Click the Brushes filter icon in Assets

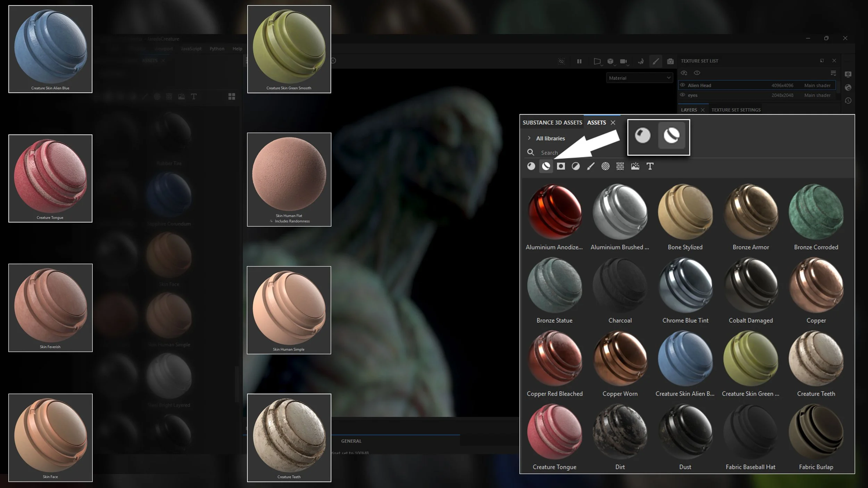[590, 166]
